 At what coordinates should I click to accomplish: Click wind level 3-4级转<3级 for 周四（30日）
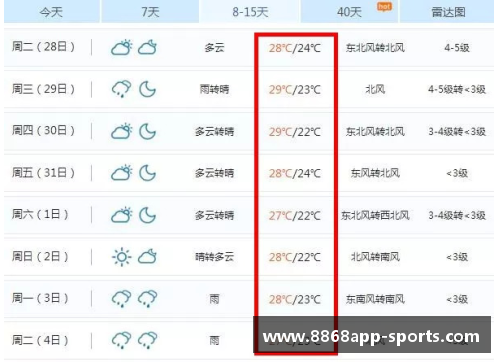[457, 131]
